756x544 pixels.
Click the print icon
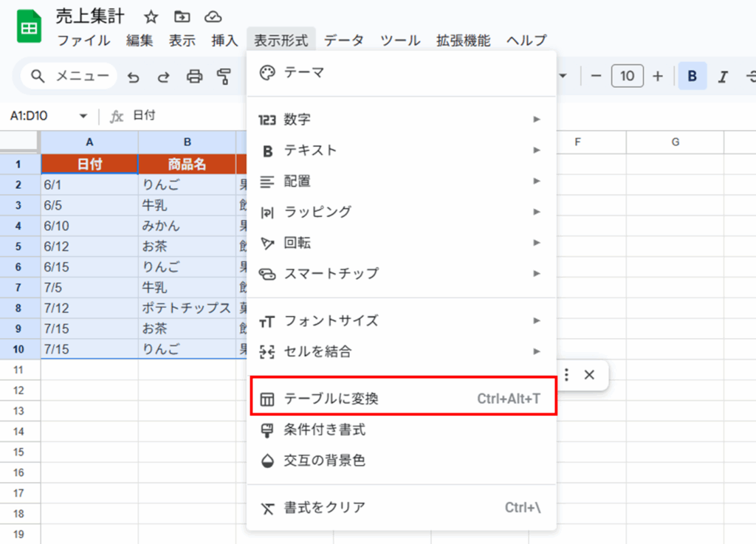click(194, 76)
